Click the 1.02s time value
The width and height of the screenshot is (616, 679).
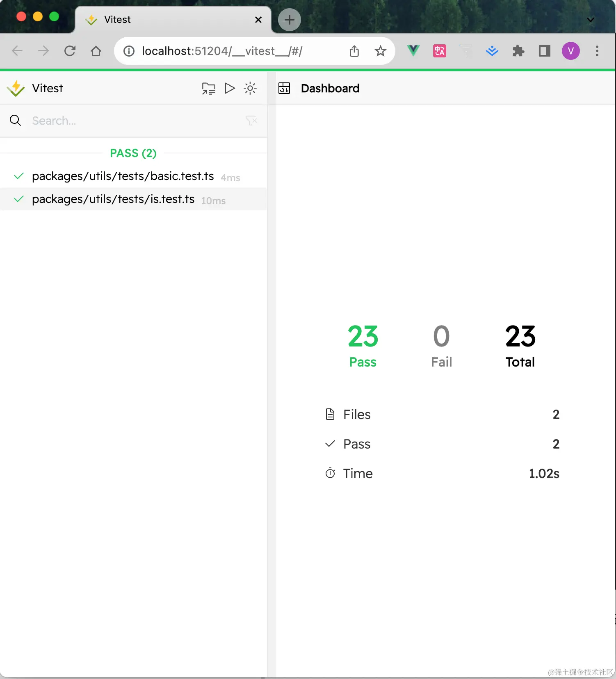(544, 474)
